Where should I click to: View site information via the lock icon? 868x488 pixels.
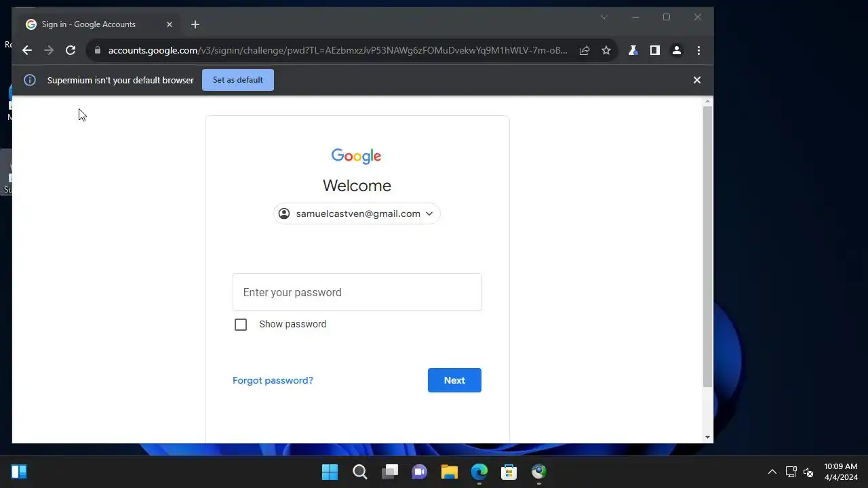(x=98, y=50)
